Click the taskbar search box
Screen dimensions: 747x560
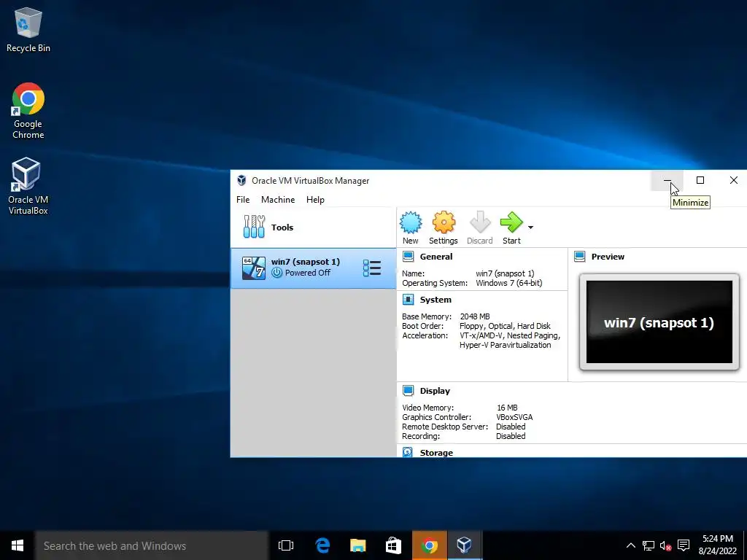(x=152, y=545)
